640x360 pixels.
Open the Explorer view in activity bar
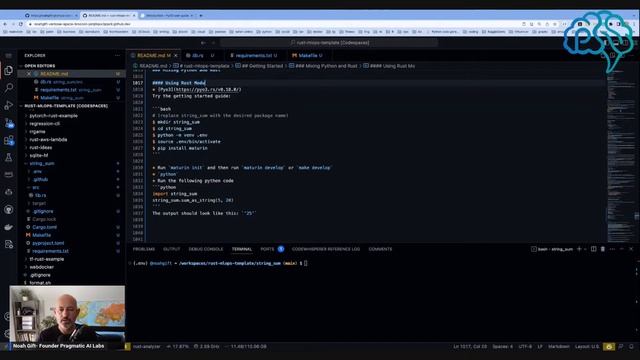click(9, 71)
